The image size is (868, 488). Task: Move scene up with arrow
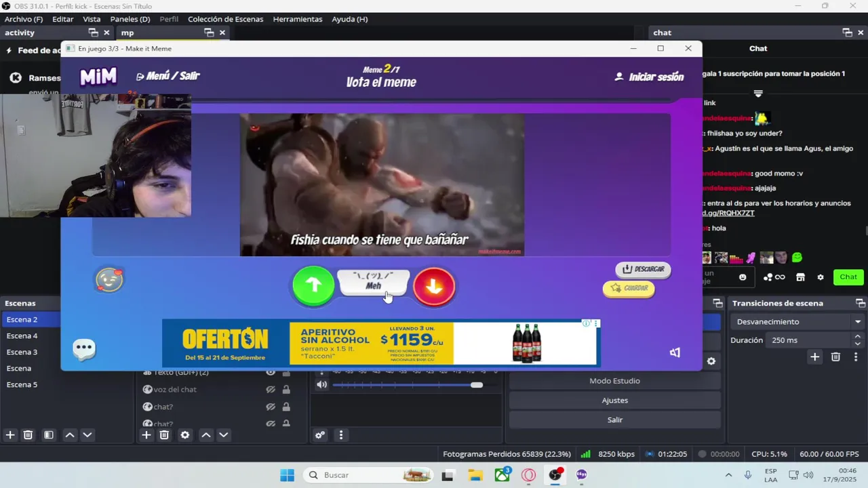[70, 435]
